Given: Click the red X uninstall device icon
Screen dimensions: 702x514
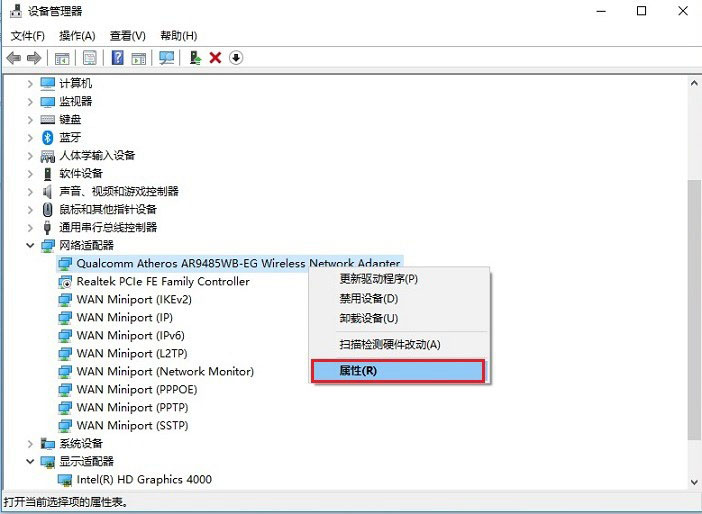Looking at the screenshot, I should tap(215, 58).
